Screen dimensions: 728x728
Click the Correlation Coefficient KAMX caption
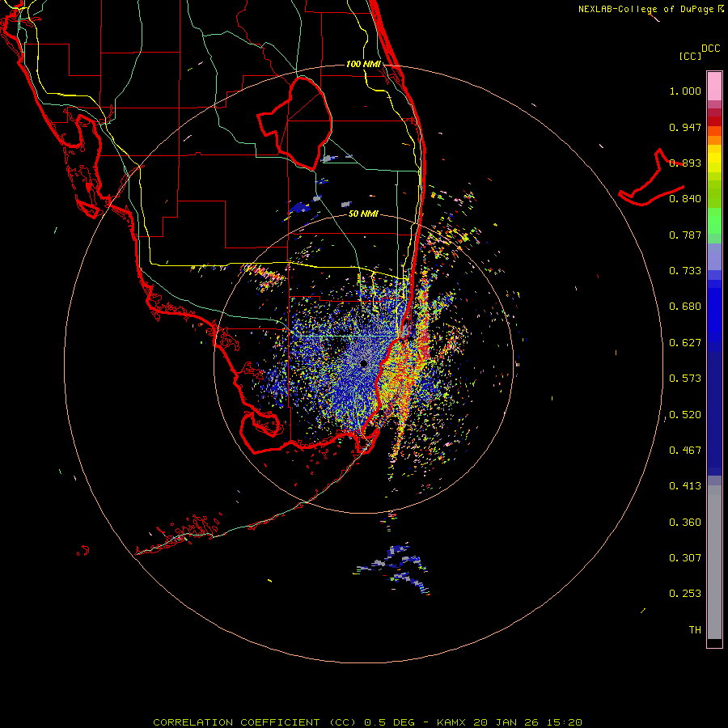click(x=367, y=722)
